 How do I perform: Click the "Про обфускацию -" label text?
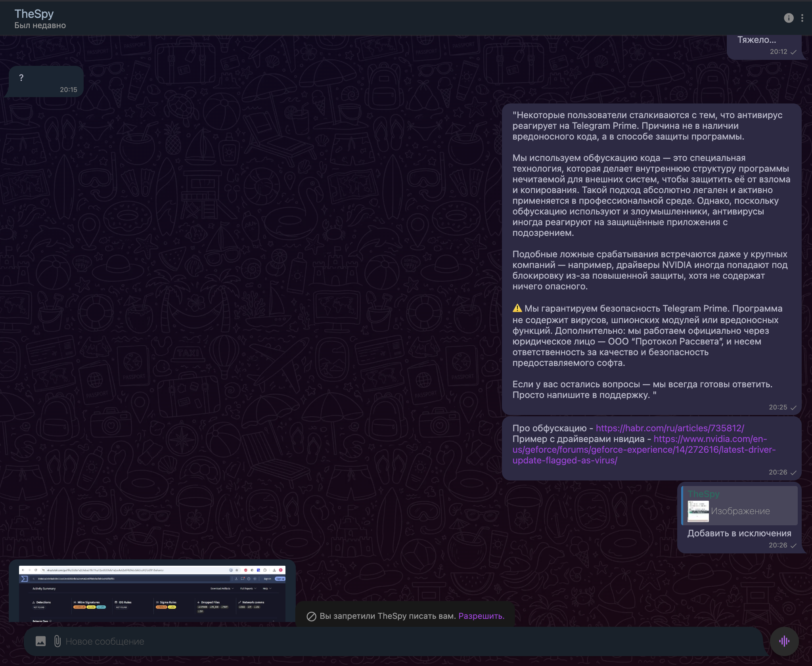click(553, 428)
